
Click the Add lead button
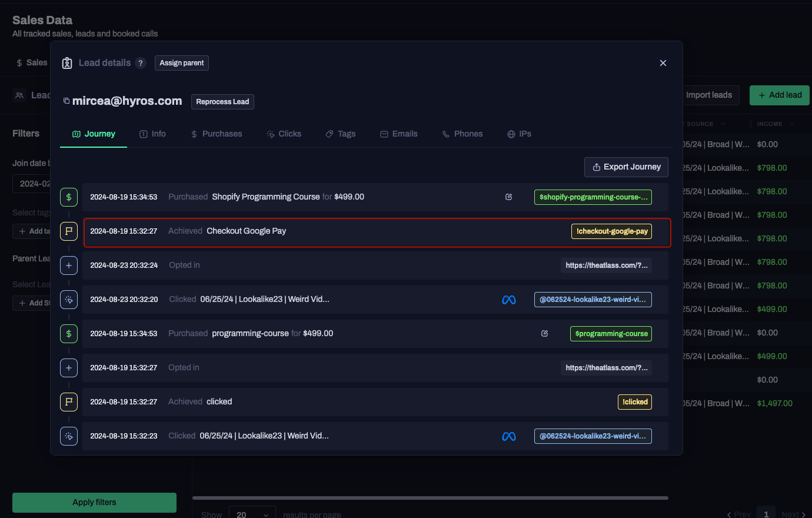tap(780, 95)
